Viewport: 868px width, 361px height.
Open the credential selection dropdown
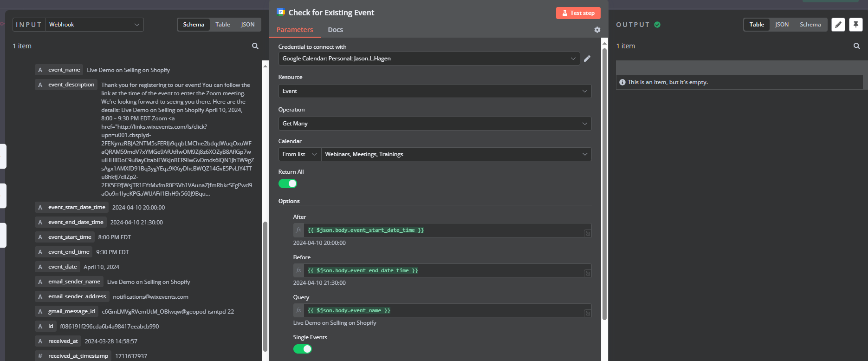pyautogui.click(x=429, y=59)
